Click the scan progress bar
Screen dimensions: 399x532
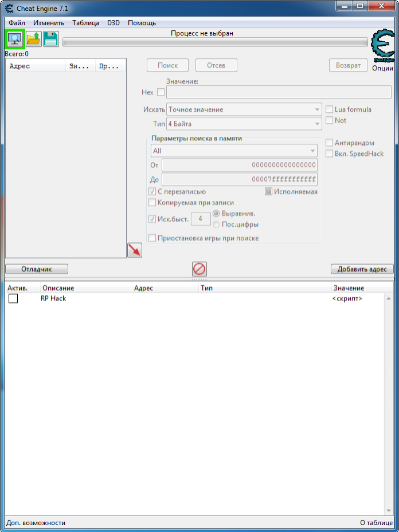[x=216, y=42]
